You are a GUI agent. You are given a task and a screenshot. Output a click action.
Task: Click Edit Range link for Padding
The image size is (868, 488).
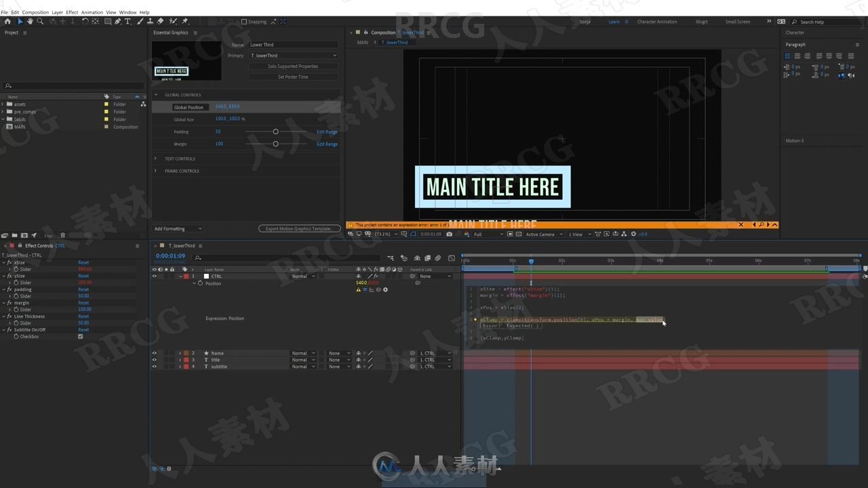pos(327,132)
